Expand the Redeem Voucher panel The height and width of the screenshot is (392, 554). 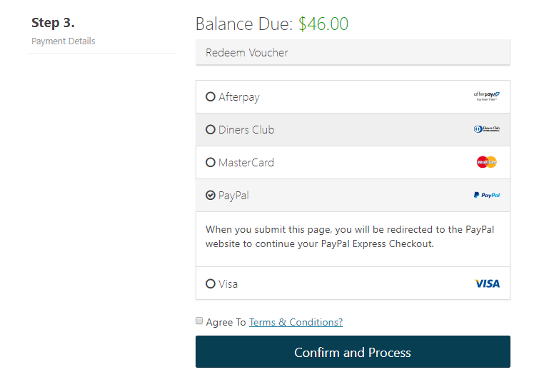353,52
